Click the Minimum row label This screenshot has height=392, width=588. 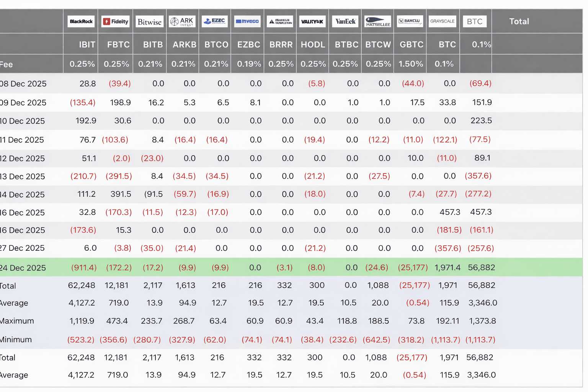(x=16, y=340)
